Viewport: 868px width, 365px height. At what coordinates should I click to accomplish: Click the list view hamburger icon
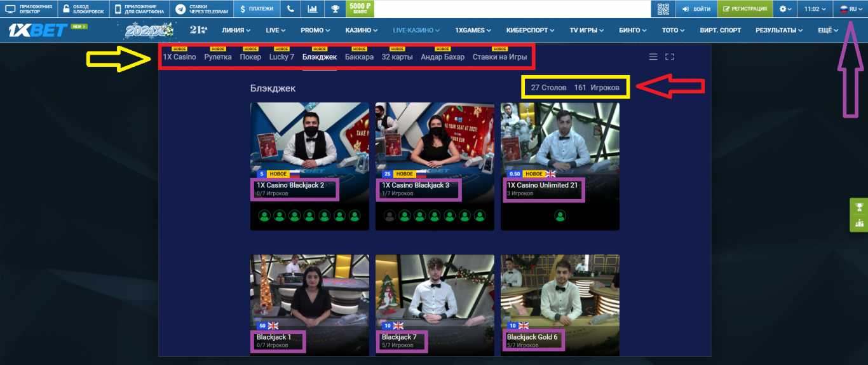(x=653, y=57)
